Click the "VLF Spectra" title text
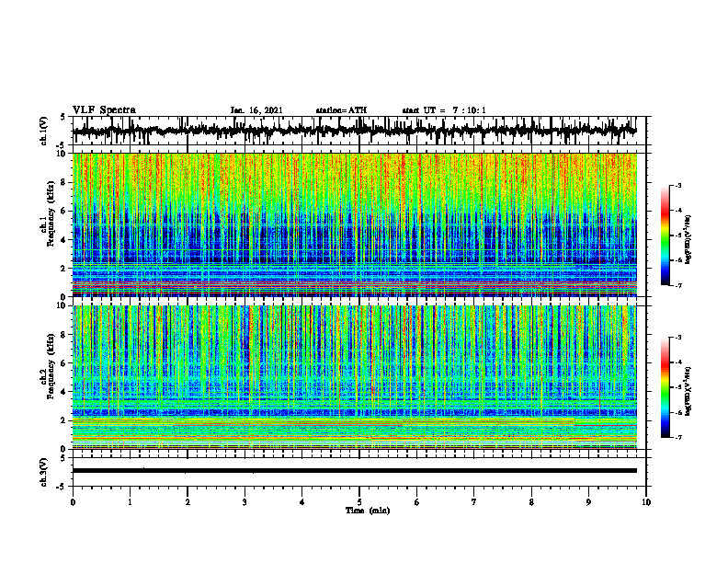Screen dimensions: 728x563 coord(104,110)
